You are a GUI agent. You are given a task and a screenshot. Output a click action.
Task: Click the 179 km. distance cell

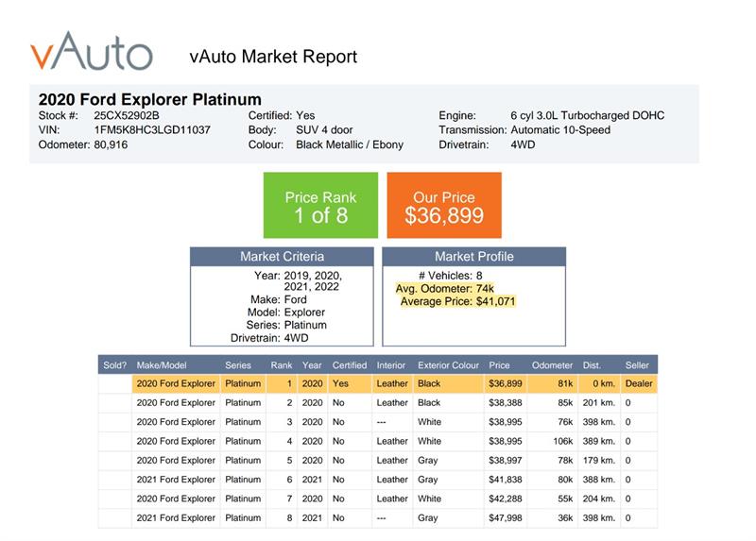[599, 461]
